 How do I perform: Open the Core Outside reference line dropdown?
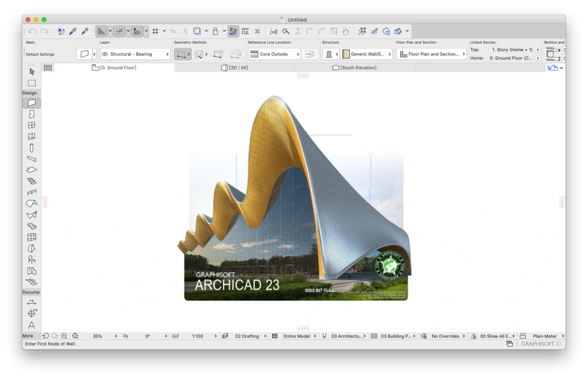point(274,55)
